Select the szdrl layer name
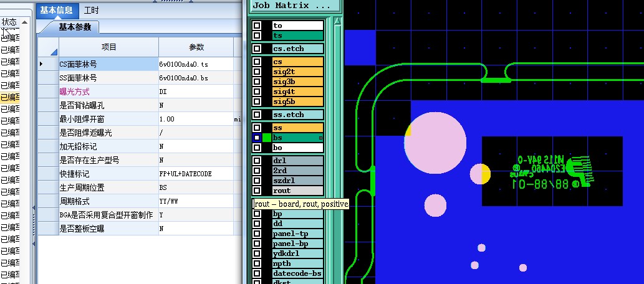This screenshot has height=284, width=644. 298,181
